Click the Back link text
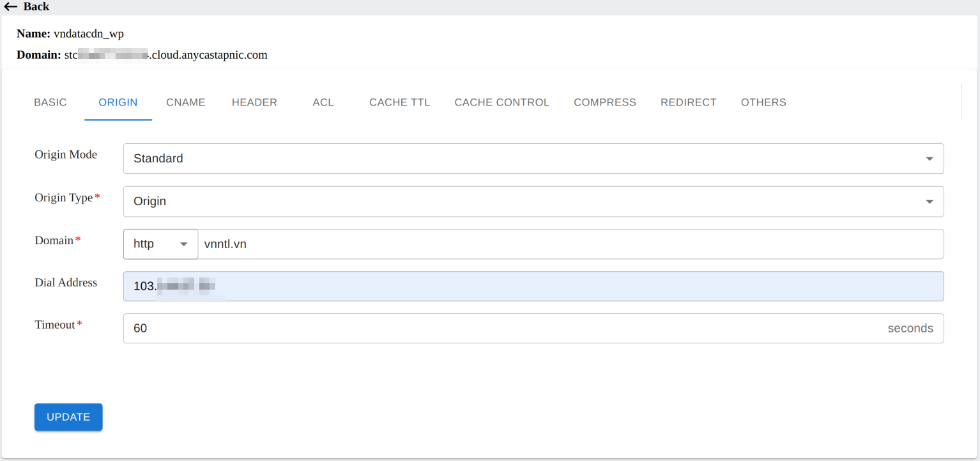Viewport: 980px width, 461px height. tap(36, 7)
